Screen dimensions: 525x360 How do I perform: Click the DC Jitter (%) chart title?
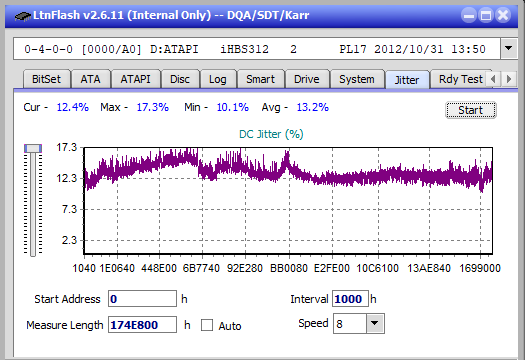coord(271,134)
